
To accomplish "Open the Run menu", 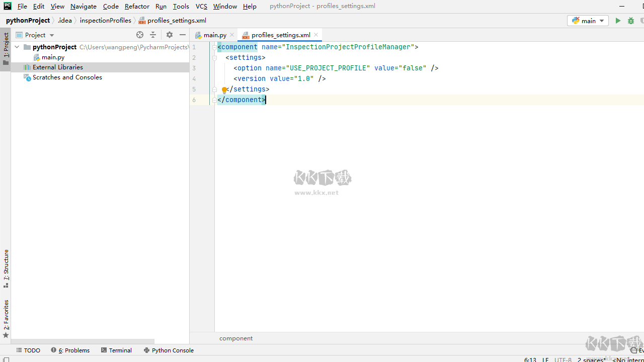I will tap(161, 6).
